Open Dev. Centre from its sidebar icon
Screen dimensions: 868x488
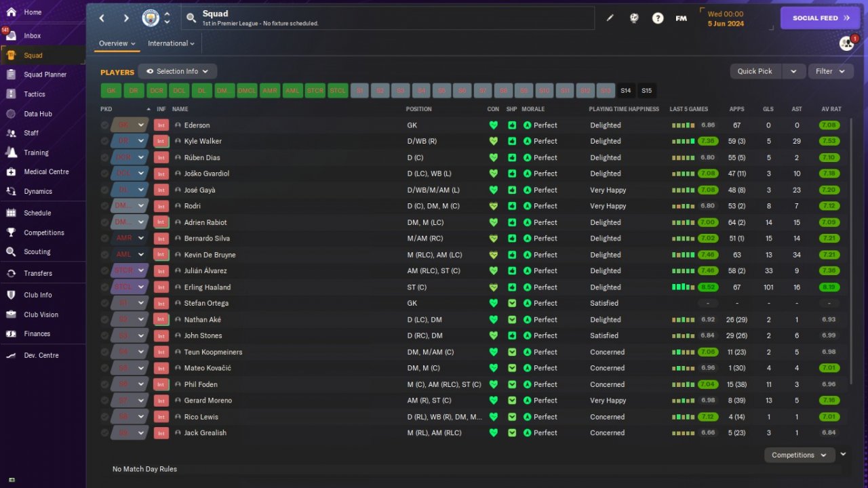(11, 355)
